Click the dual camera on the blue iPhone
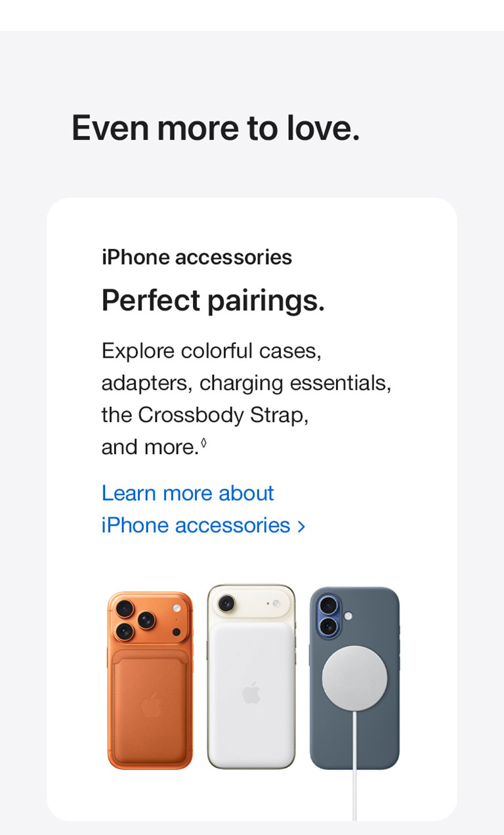The width and height of the screenshot is (504, 835). [327, 615]
